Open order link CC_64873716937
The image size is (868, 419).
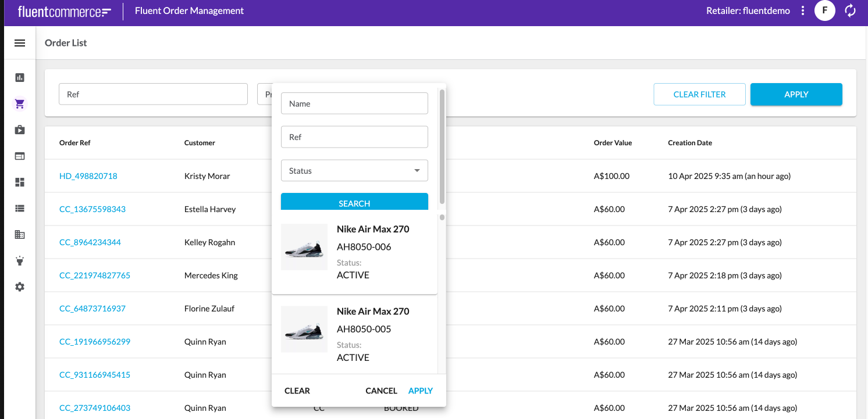(x=93, y=309)
